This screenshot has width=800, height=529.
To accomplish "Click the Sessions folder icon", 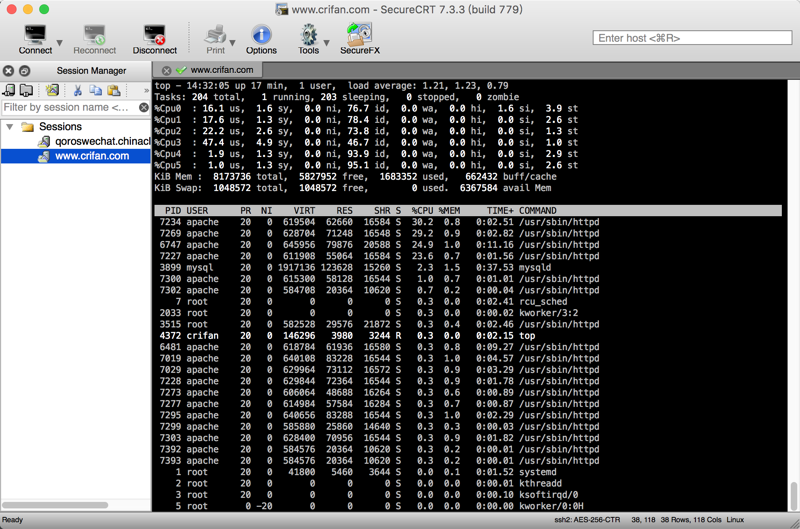I will [28, 127].
